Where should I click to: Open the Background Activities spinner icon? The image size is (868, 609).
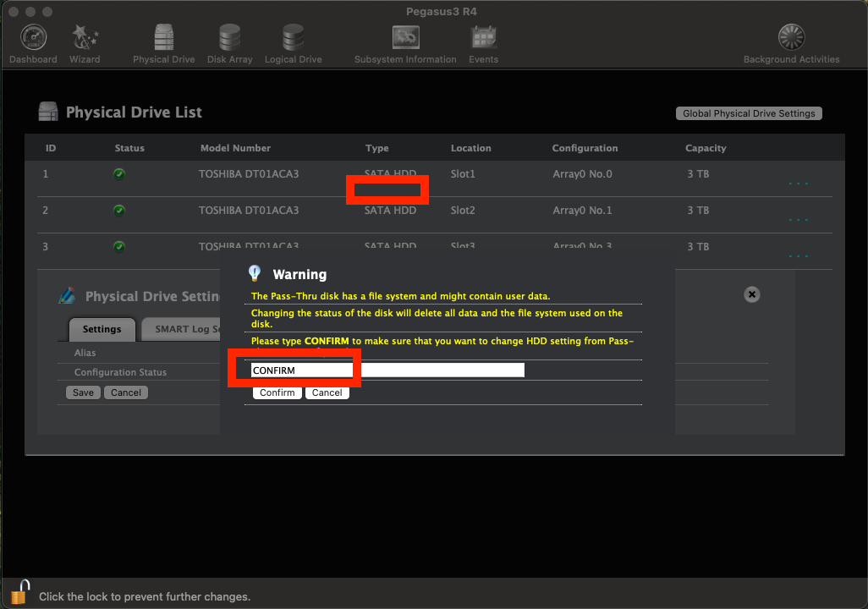pos(792,38)
